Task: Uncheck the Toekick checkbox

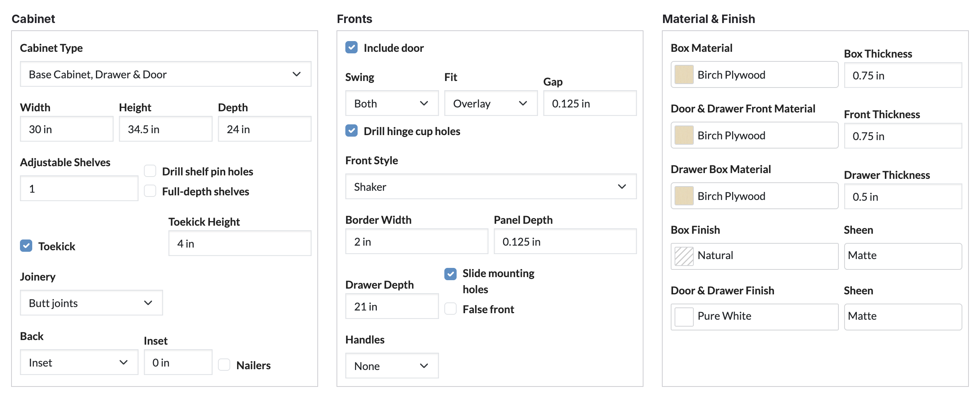Action: pyautogui.click(x=26, y=246)
